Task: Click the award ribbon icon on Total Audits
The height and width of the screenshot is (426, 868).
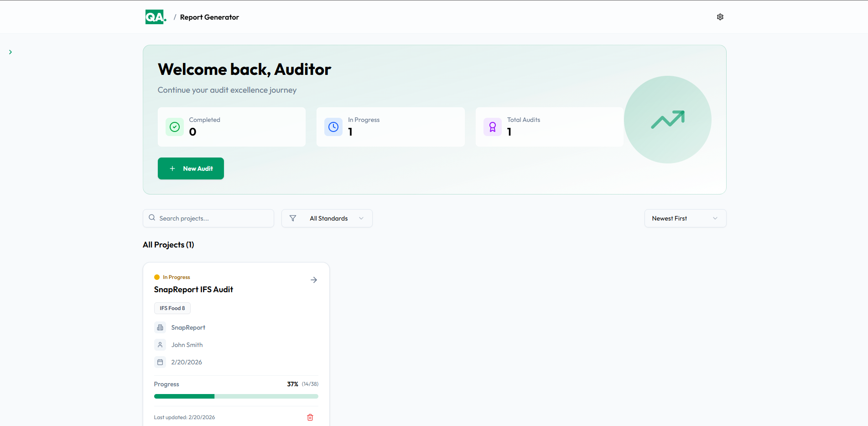Action: pyautogui.click(x=493, y=127)
